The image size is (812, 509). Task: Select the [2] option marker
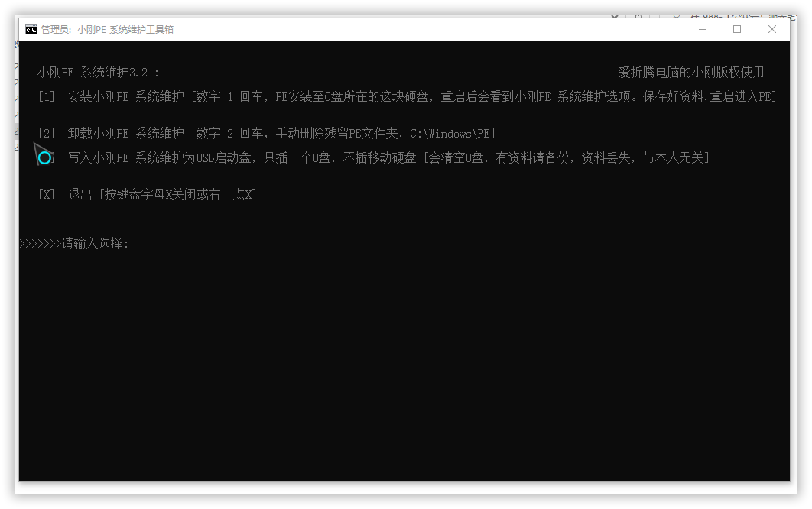pyautogui.click(x=47, y=134)
